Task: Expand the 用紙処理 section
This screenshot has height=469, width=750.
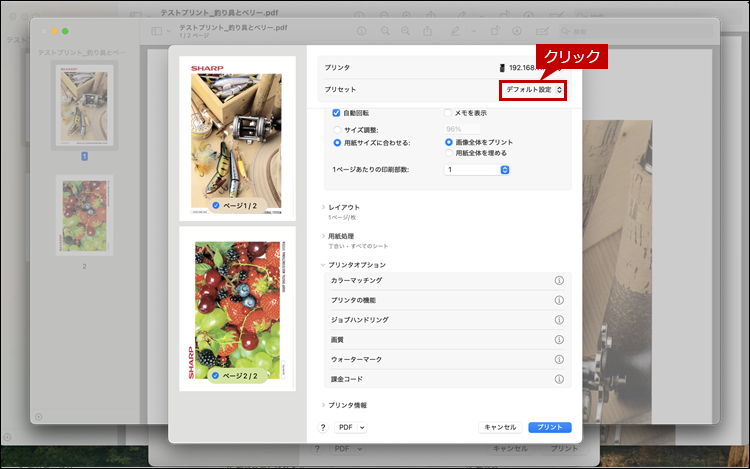Action: pyautogui.click(x=323, y=236)
